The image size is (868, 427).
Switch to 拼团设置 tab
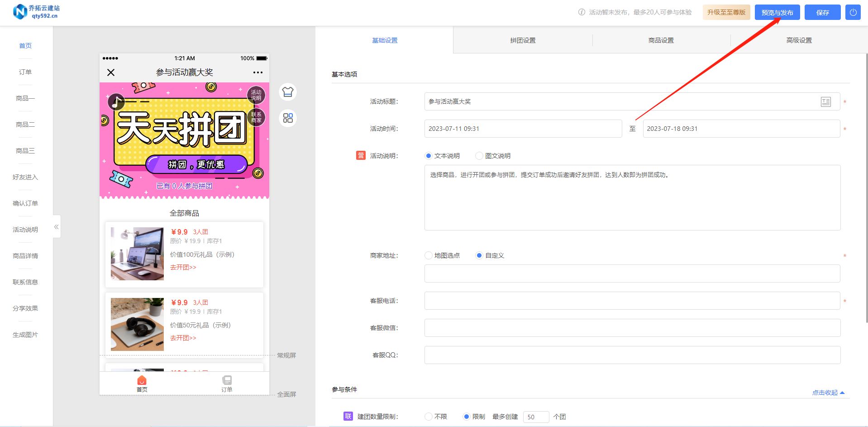click(x=523, y=40)
